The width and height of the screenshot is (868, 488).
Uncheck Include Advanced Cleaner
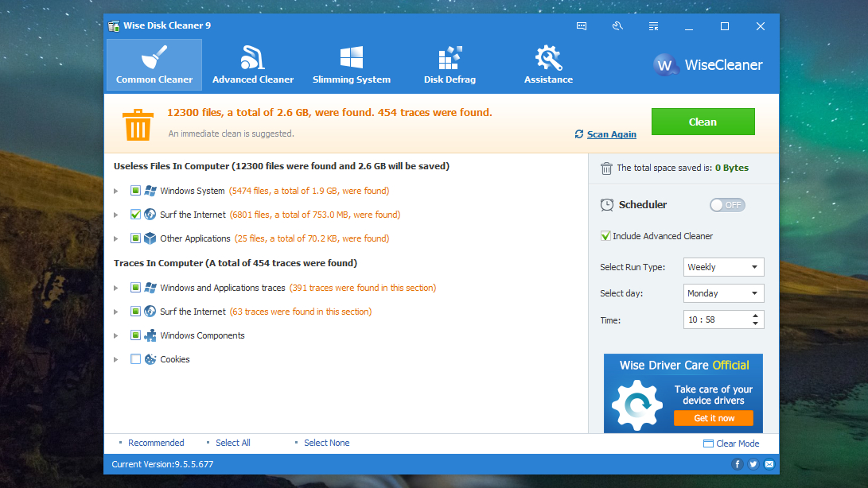[605, 236]
